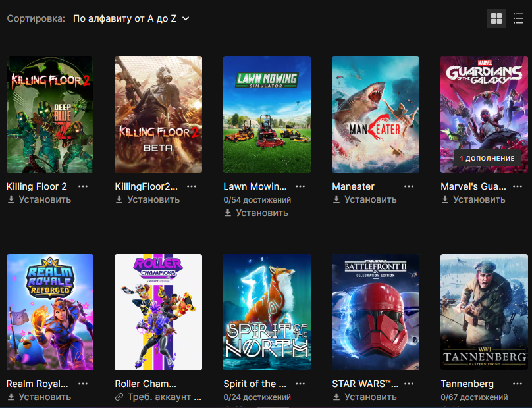Open the Battlefront II cover art
This screenshot has height=408, width=532.
[x=375, y=313]
